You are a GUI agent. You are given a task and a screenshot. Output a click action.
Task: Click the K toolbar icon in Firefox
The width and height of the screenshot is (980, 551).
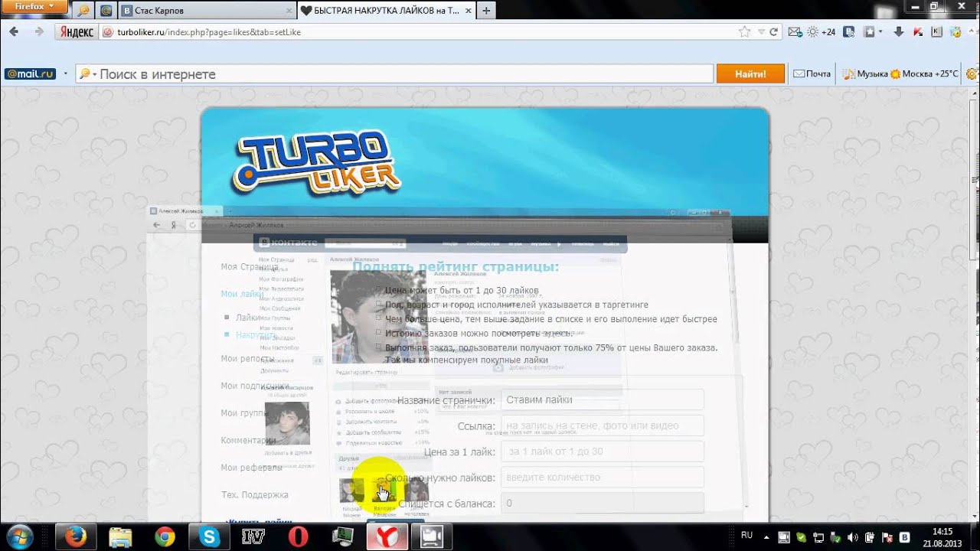click(x=936, y=32)
